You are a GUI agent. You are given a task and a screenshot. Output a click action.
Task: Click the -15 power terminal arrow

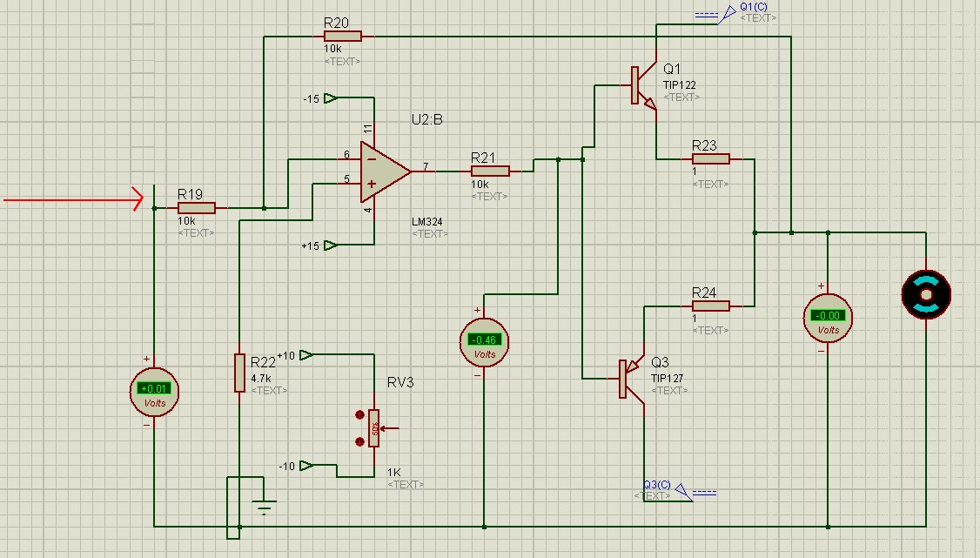point(332,98)
